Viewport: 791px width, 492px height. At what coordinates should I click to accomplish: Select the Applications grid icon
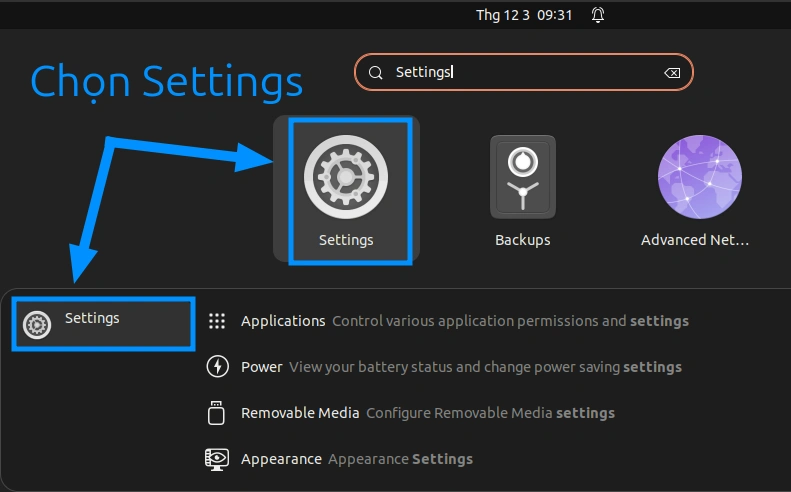click(216, 321)
